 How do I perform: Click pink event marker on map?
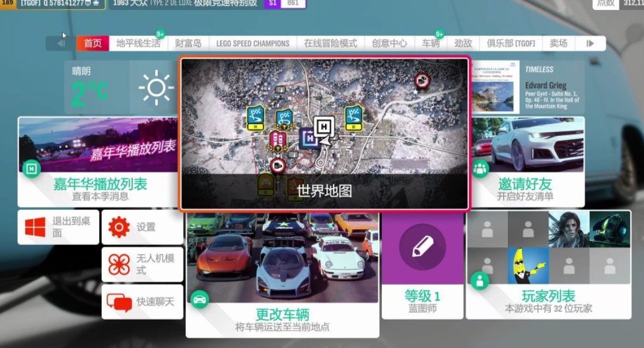(277, 142)
